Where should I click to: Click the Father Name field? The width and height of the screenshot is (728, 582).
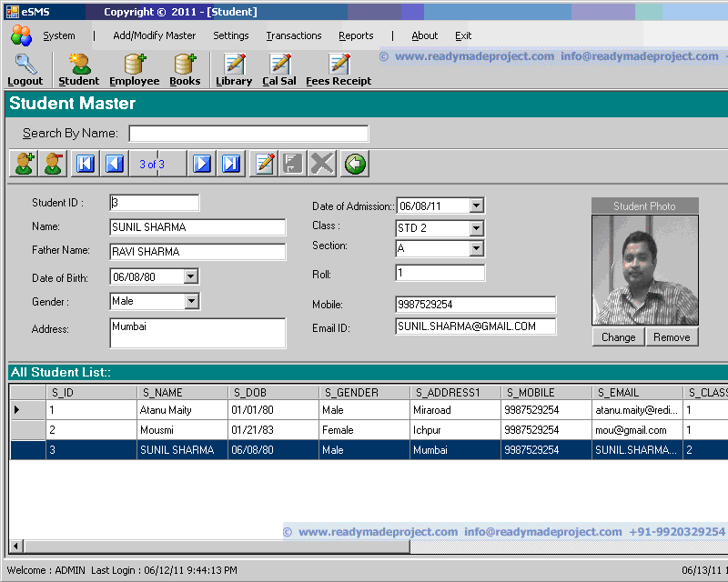point(197,252)
